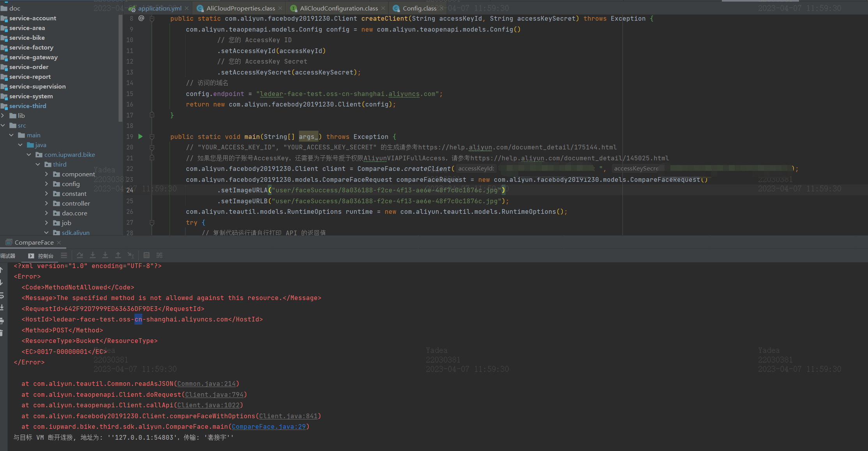Expand the lib folder in project tree
This screenshot has width=868, height=451.
point(3,115)
